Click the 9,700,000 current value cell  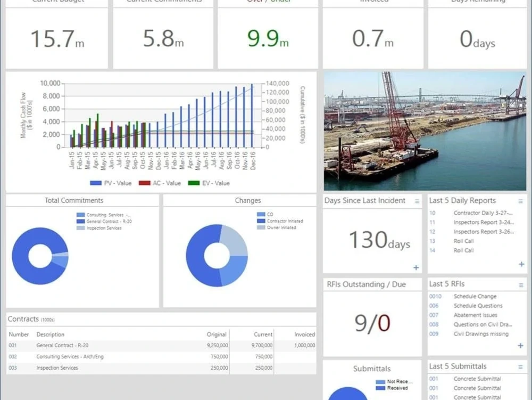tap(262, 345)
